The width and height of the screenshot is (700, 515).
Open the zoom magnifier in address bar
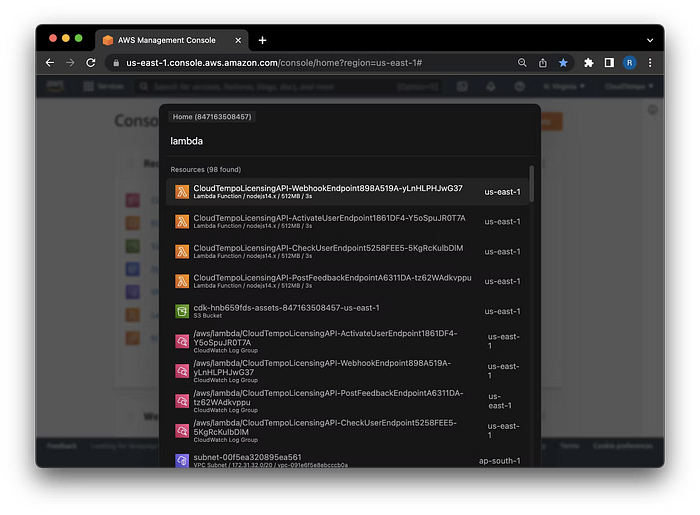coord(522,63)
